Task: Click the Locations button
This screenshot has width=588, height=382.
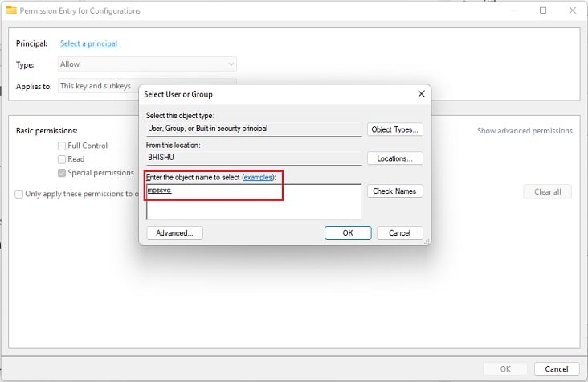Action: pyautogui.click(x=395, y=158)
